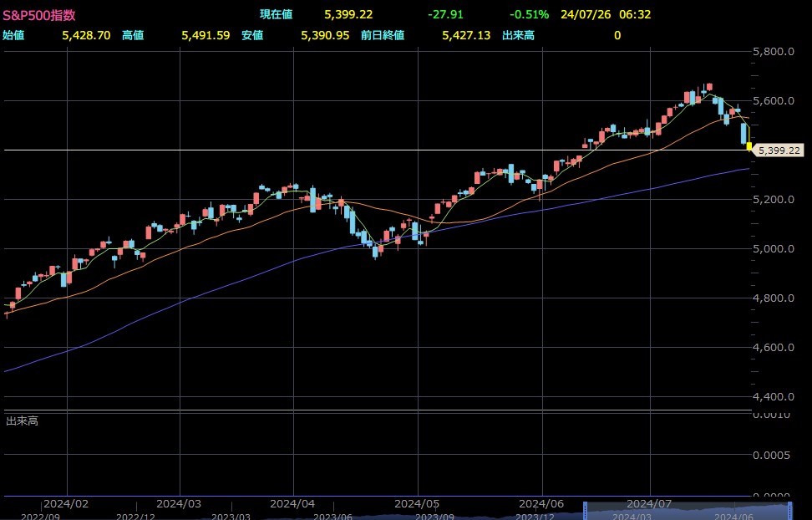
Task: Click the time 06:32
Action: (x=635, y=14)
